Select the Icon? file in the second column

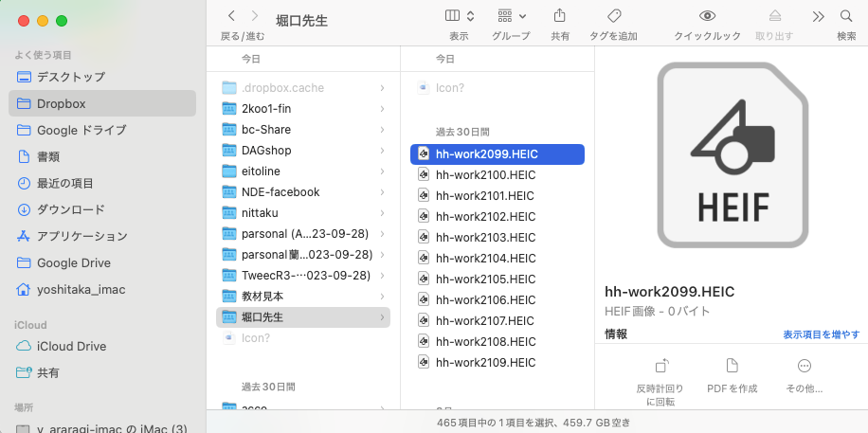497,88
